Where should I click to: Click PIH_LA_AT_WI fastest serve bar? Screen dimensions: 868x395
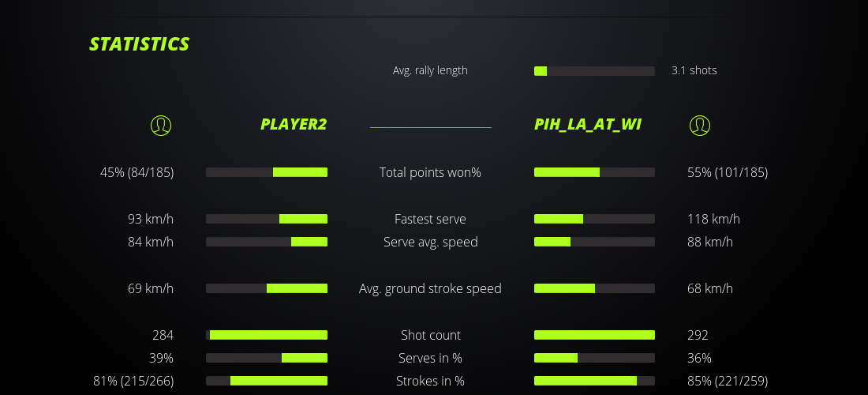click(594, 219)
